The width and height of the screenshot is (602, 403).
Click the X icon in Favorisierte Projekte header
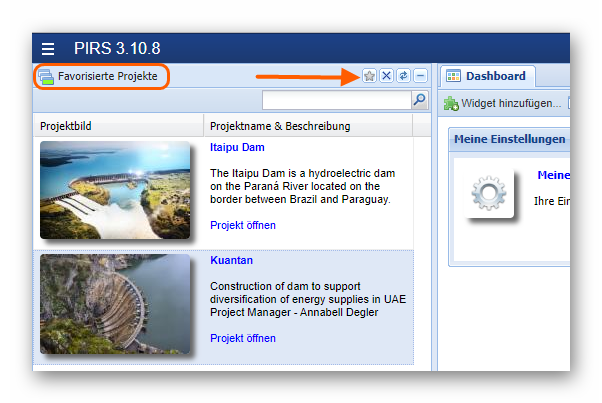[386, 76]
